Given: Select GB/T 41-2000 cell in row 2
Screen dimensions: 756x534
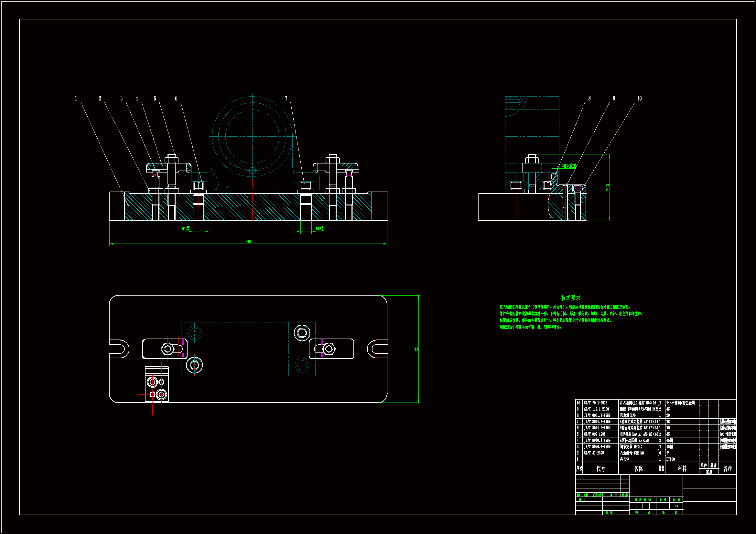Looking at the screenshot, I should [594, 453].
